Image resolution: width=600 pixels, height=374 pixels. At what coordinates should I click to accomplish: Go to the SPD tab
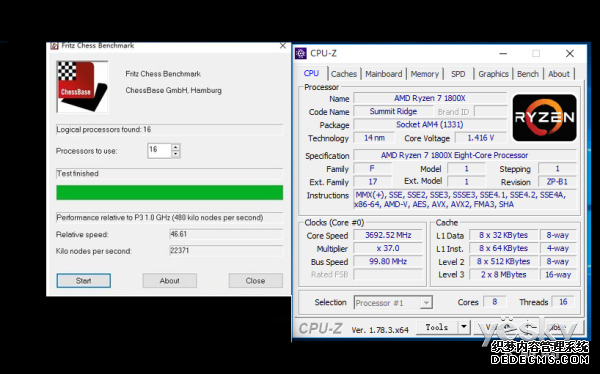pyautogui.click(x=458, y=74)
